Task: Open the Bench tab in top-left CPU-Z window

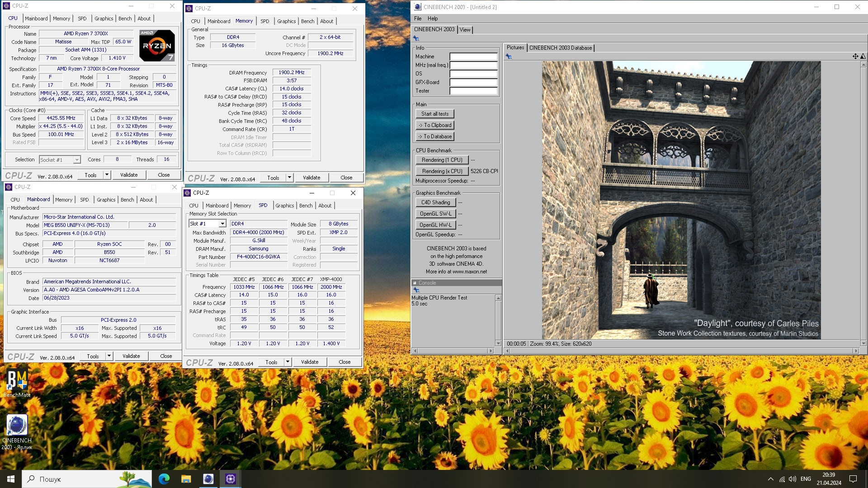Action: coord(125,19)
